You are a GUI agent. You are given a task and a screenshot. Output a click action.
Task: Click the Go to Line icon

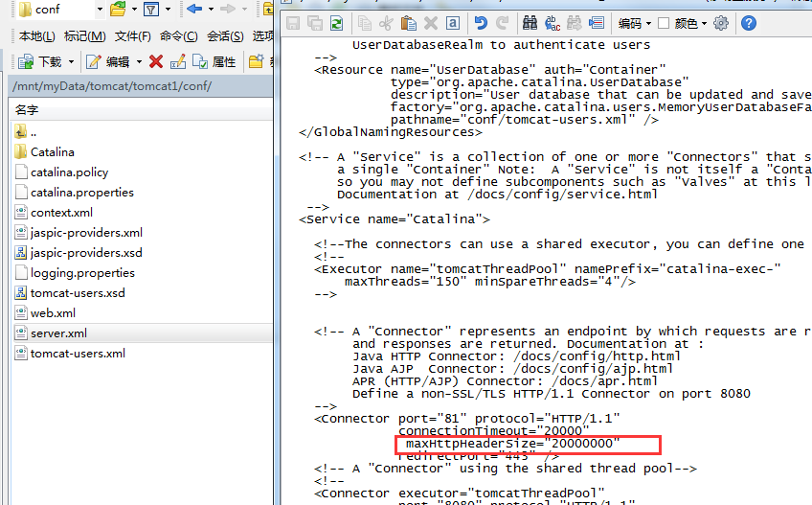(597, 23)
